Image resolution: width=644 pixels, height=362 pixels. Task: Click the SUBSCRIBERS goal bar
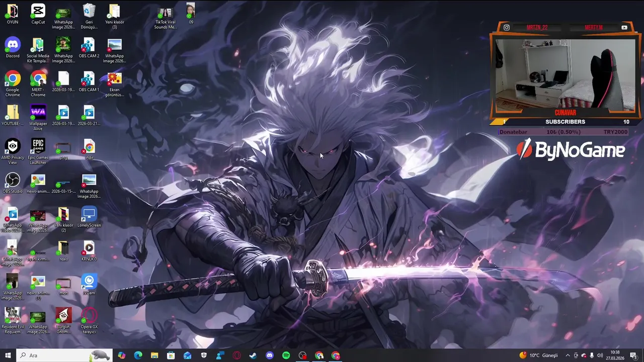point(566,122)
